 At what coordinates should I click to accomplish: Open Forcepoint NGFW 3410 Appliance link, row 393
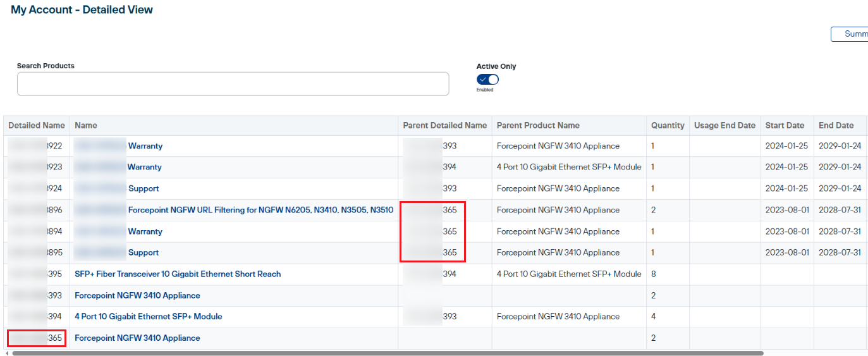point(137,296)
